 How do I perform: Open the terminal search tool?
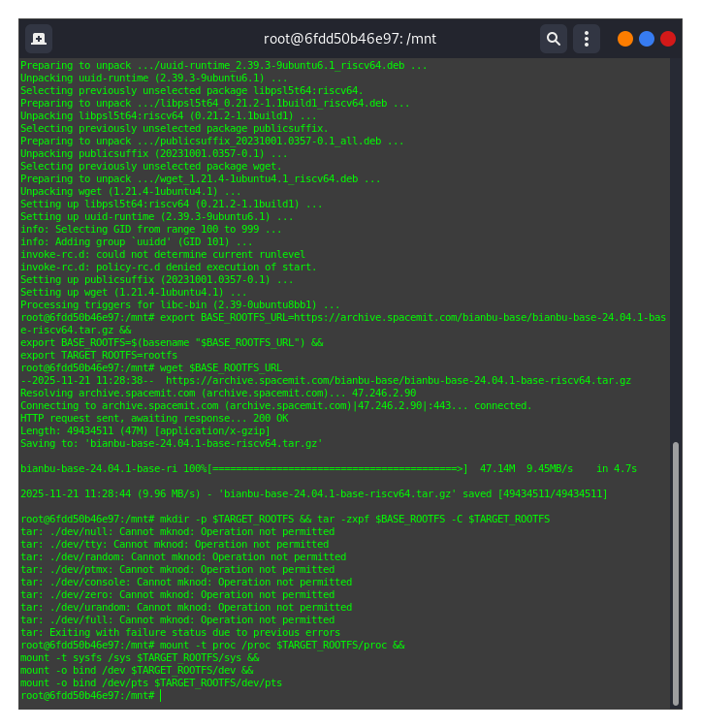553,39
